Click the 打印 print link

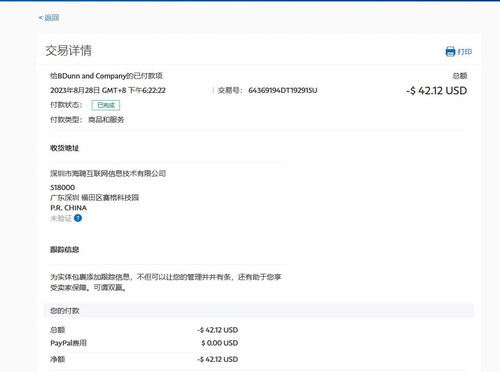[x=464, y=52]
